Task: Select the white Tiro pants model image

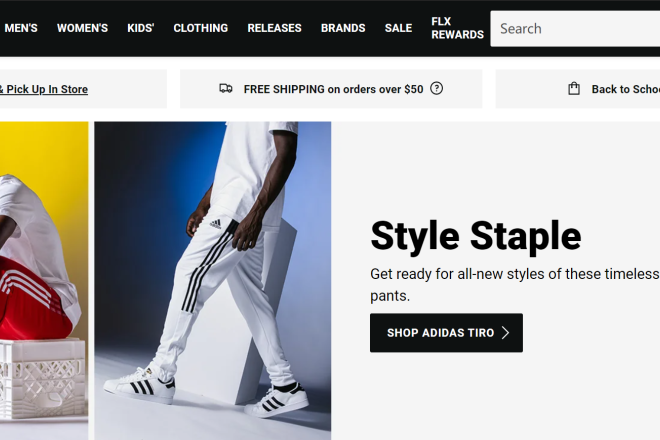Action: coord(213,281)
